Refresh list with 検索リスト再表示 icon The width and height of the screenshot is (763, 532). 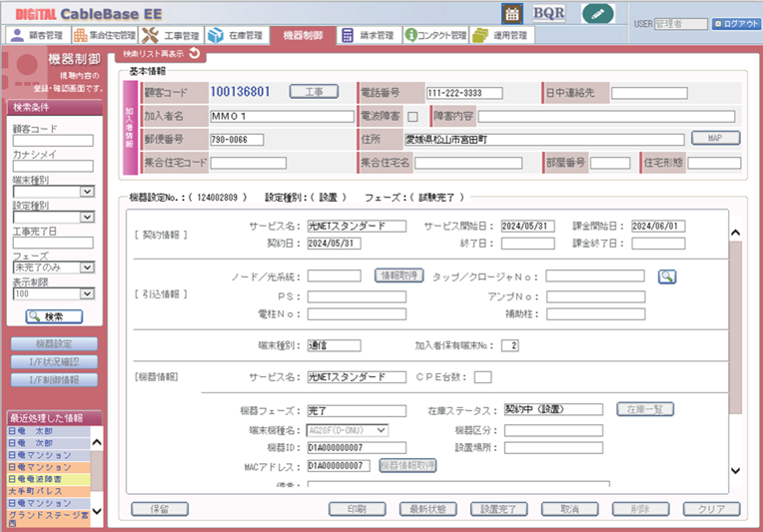[x=194, y=53]
